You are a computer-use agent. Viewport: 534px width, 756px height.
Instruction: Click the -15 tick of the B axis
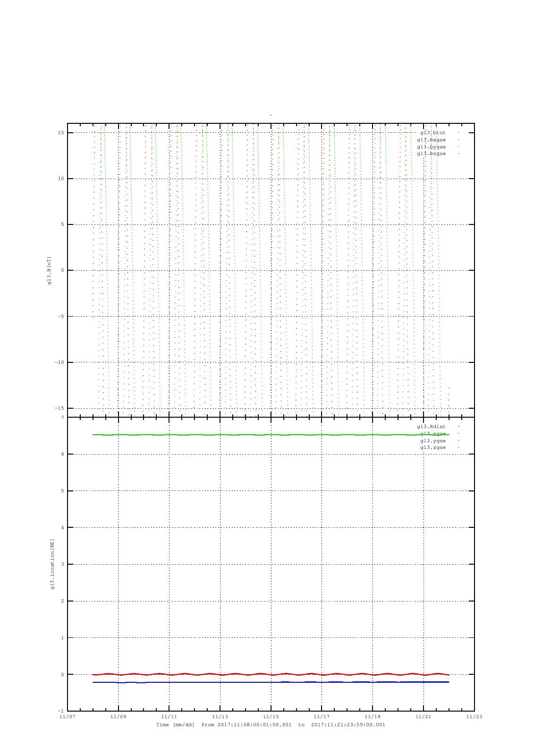click(59, 408)
